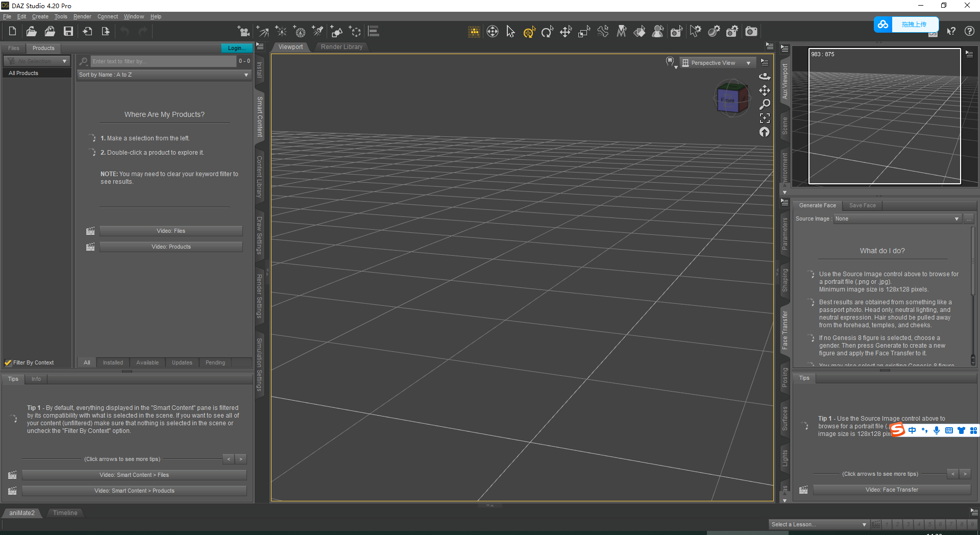Choose the Scale tool from the toolbar
Image resolution: width=980 pixels, height=535 pixels.
tap(584, 32)
